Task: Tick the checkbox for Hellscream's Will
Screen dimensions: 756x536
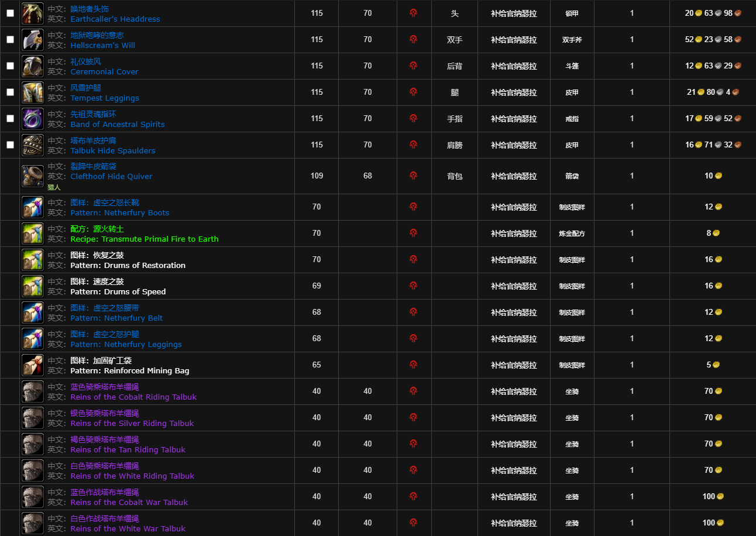Action: pyautogui.click(x=10, y=39)
